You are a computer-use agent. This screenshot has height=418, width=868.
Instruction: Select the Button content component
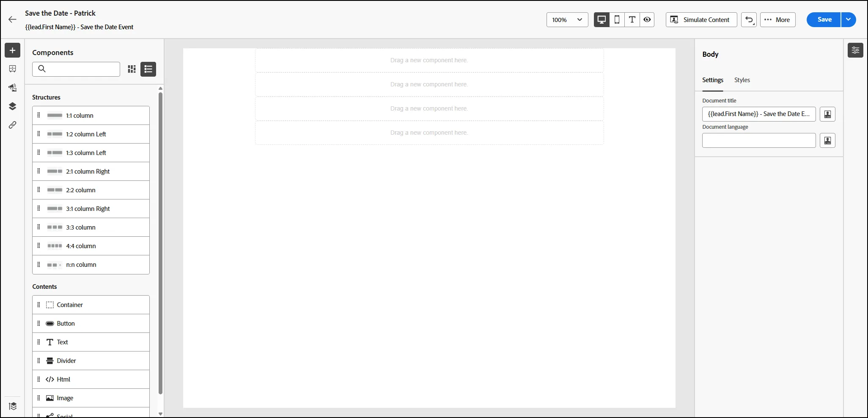coord(91,324)
